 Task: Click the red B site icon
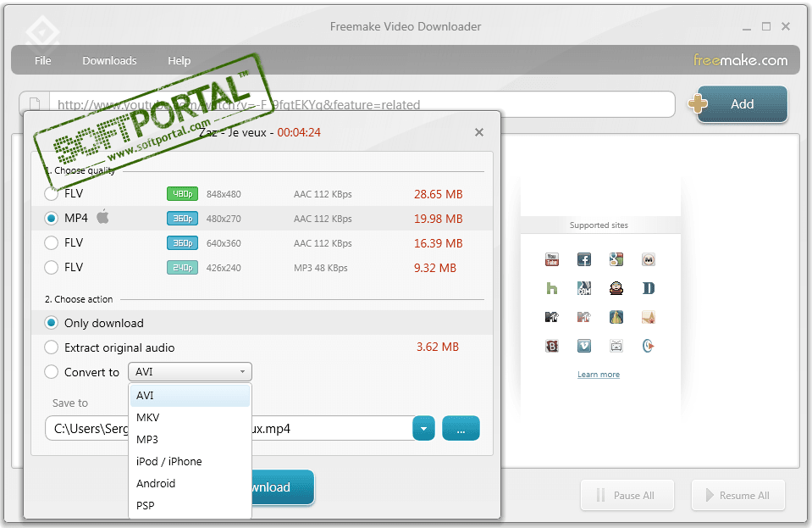[552, 346]
